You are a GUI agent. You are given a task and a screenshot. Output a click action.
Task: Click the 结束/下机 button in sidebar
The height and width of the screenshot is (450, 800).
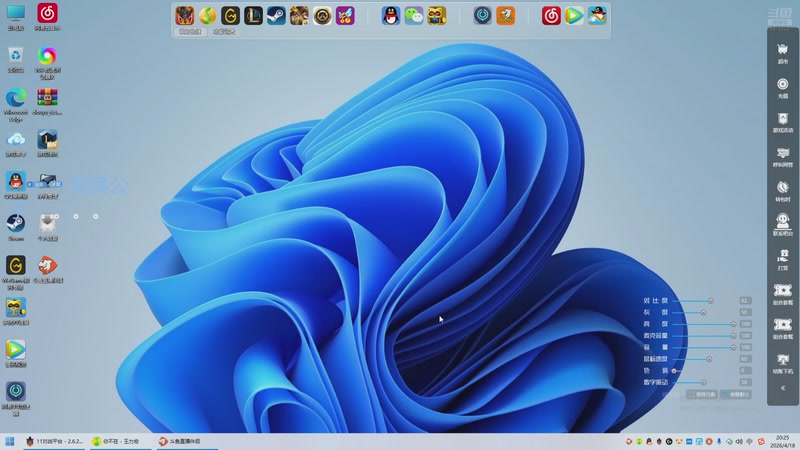coord(783,361)
